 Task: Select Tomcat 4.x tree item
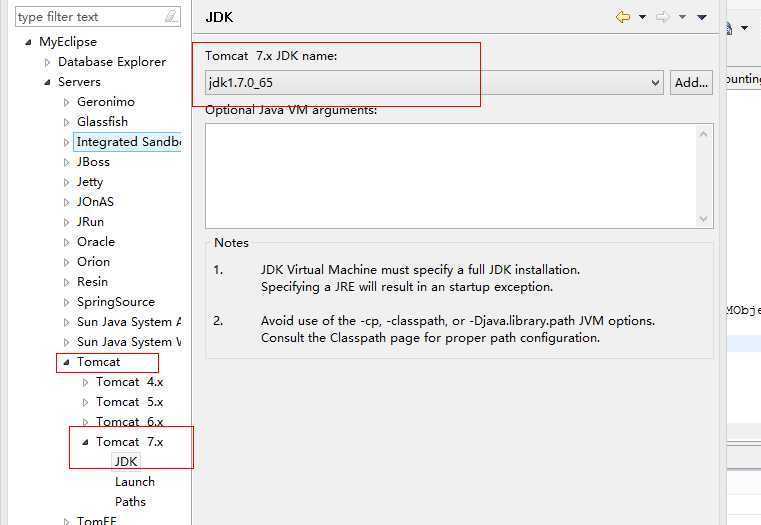pyautogui.click(x=130, y=382)
